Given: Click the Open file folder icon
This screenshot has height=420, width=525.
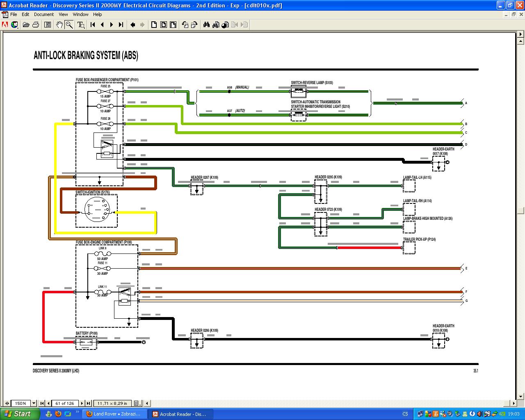Looking at the screenshot, I should pyautogui.click(x=26, y=25).
